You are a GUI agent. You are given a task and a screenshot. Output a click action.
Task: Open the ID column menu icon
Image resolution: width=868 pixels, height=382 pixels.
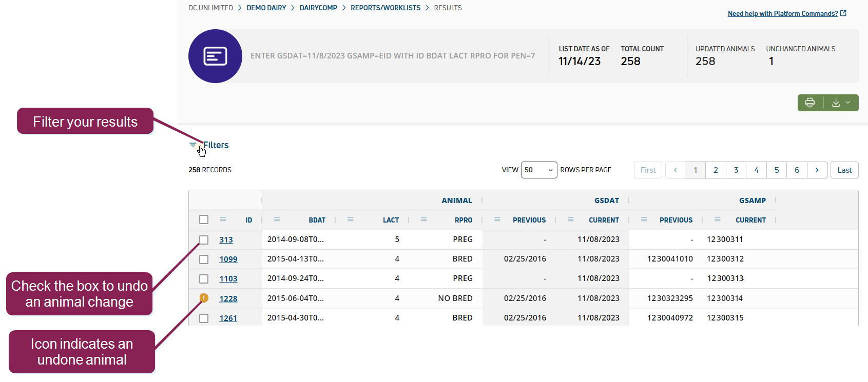tap(223, 219)
